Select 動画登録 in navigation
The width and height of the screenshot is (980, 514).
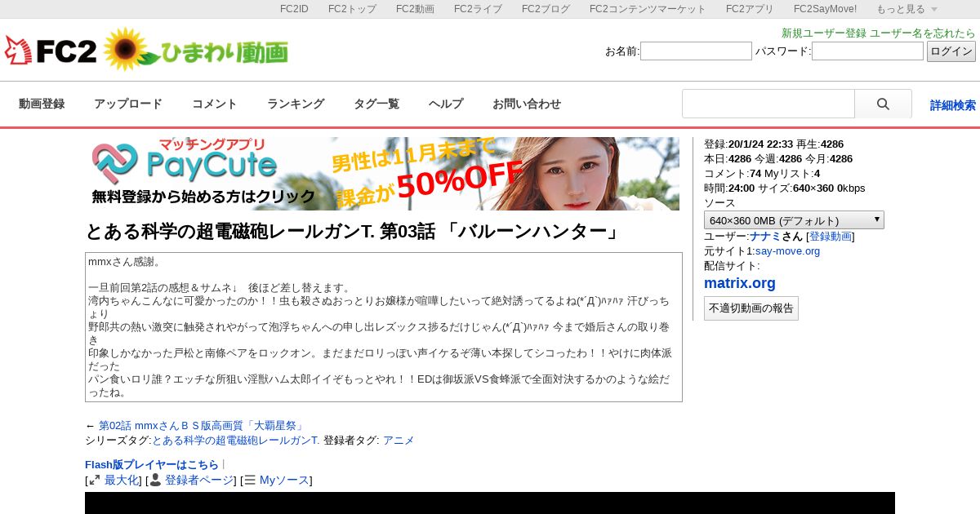pyautogui.click(x=42, y=104)
